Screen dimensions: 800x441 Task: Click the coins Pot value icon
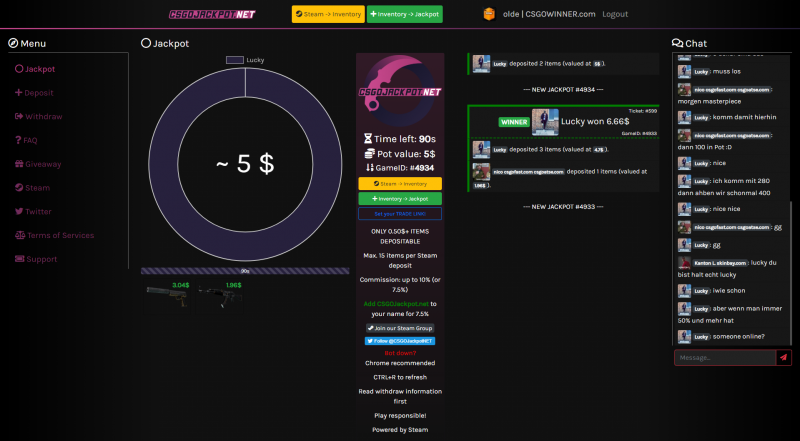(370, 154)
